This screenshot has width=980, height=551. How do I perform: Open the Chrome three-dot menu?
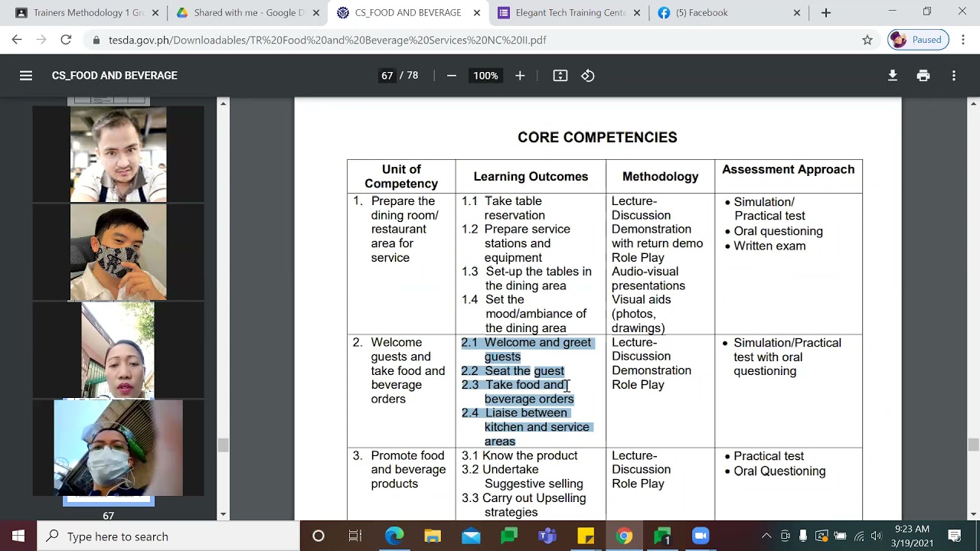pos(963,40)
